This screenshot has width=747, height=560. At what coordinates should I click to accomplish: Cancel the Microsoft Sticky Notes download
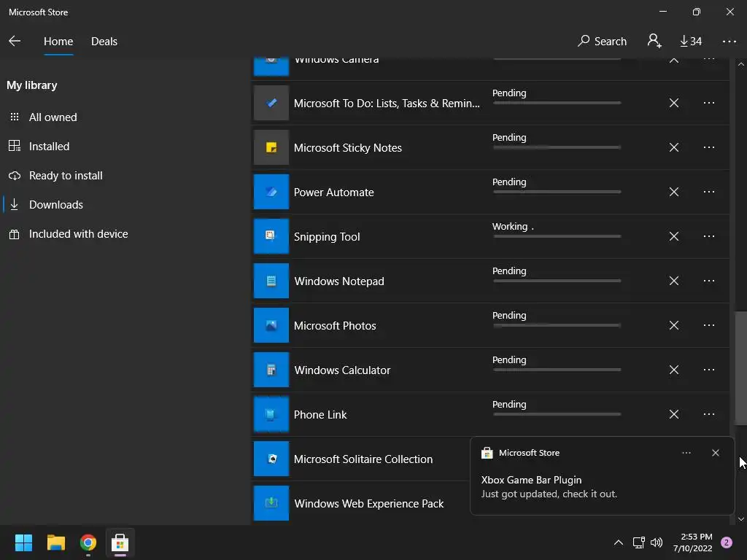coord(673,147)
